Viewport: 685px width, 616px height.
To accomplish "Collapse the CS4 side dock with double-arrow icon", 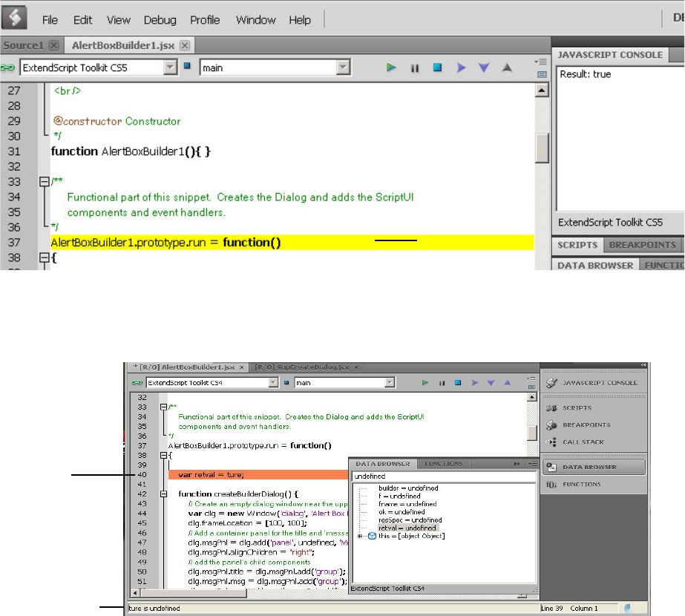I will [643, 365].
